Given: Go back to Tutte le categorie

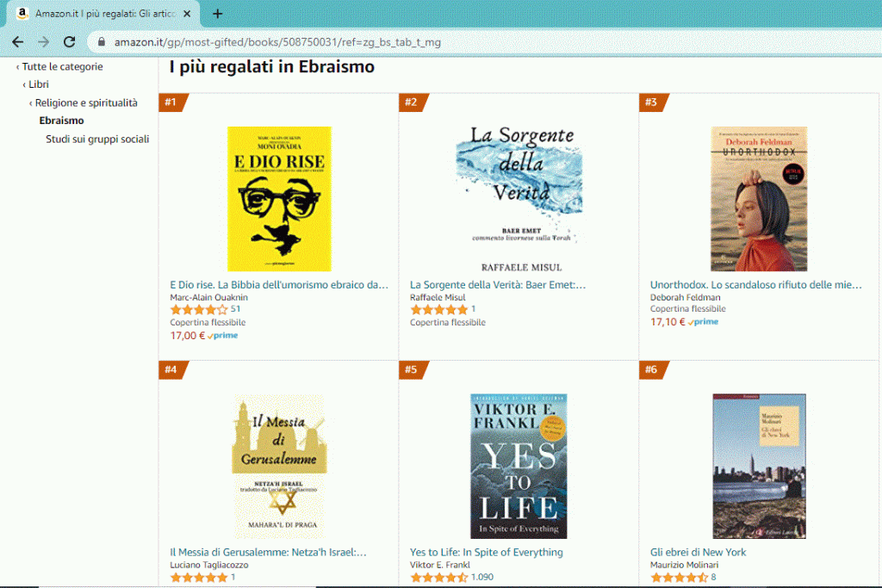Looking at the screenshot, I should (62, 66).
